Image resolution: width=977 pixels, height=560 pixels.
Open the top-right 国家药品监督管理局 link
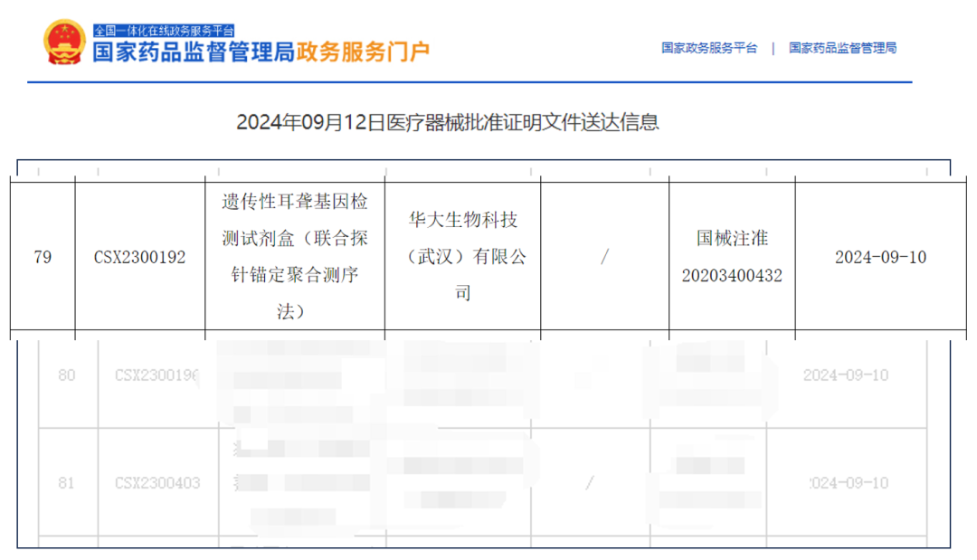(x=842, y=48)
